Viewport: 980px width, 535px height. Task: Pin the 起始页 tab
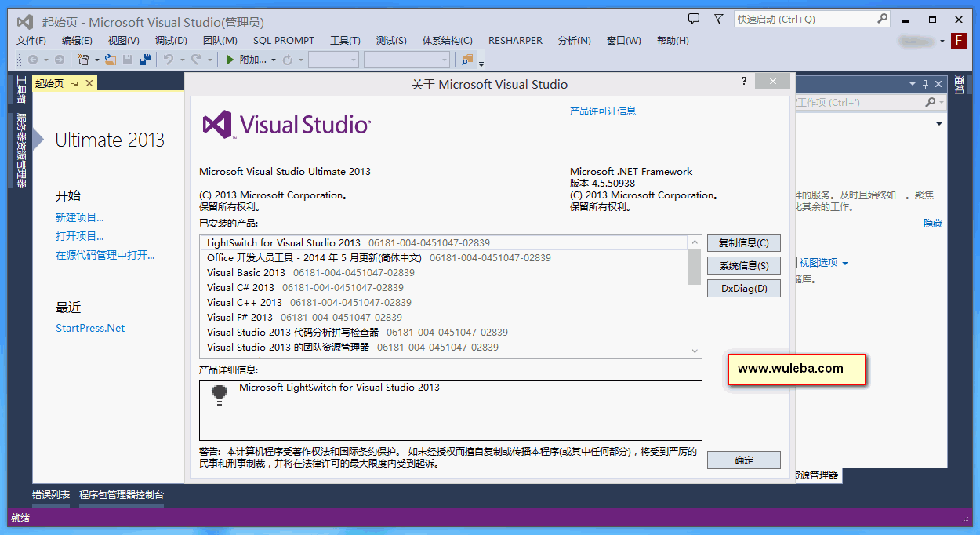point(75,83)
